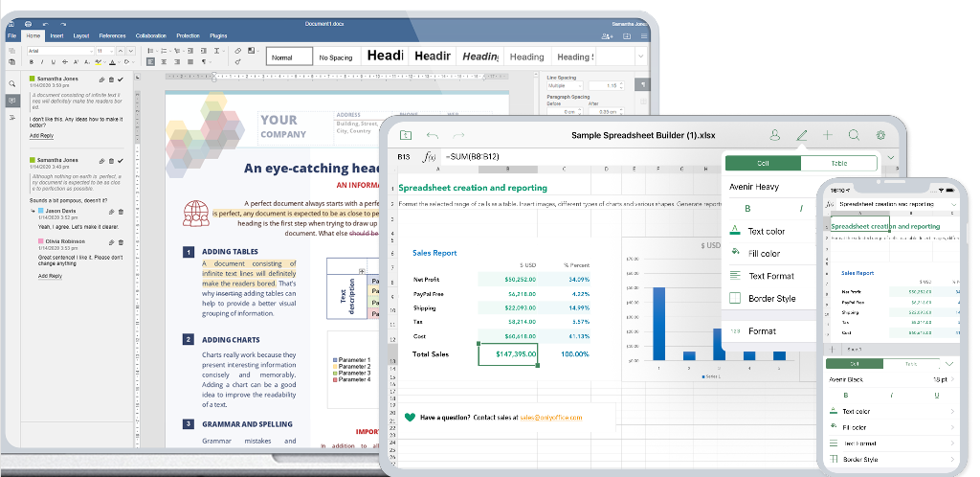980x477 pixels.
Task: Toggle italic in the tablet Cell panel
Action: point(800,209)
